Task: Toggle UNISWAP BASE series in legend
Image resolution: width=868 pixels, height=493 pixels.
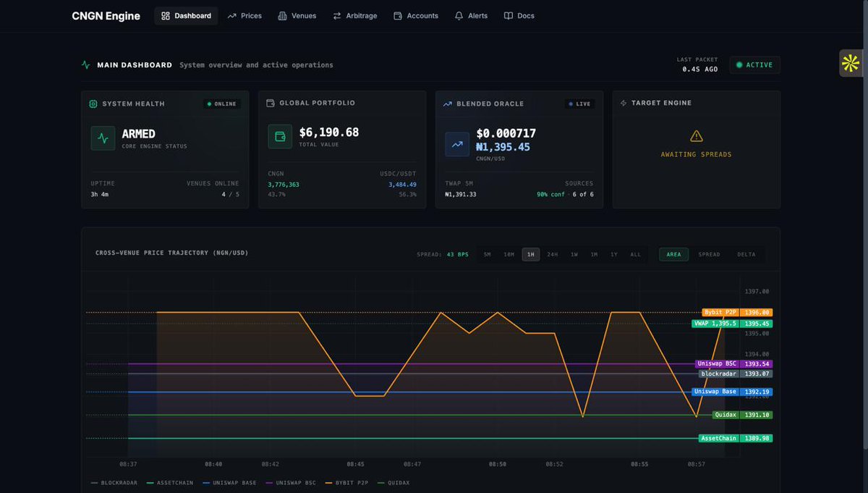Action: (230, 483)
